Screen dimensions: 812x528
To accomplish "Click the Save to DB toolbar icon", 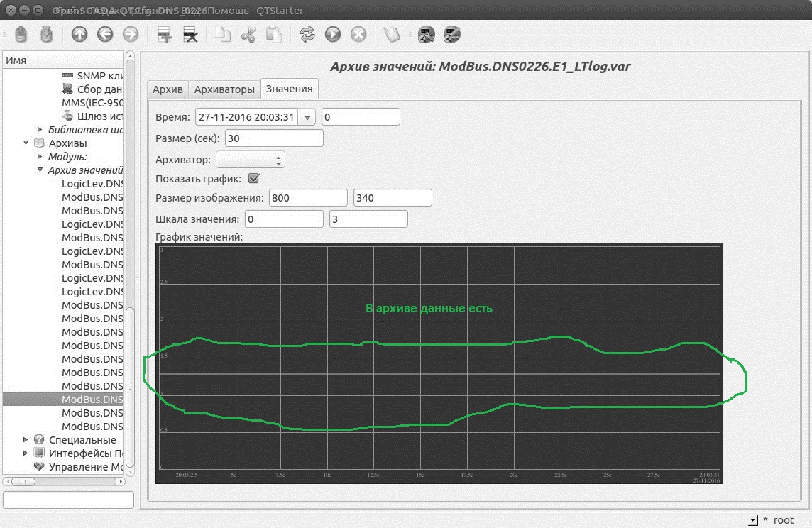I will [x=46, y=34].
